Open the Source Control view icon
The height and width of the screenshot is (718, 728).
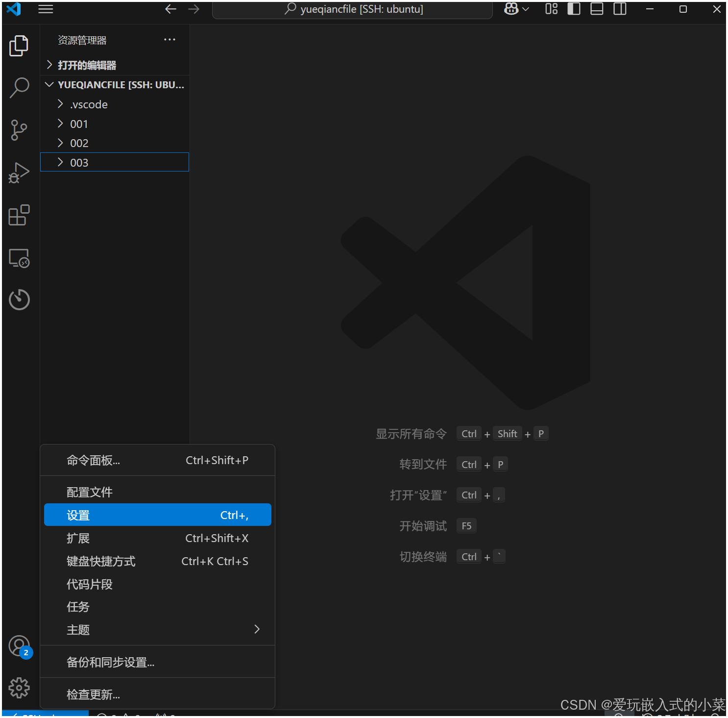pyautogui.click(x=19, y=130)
